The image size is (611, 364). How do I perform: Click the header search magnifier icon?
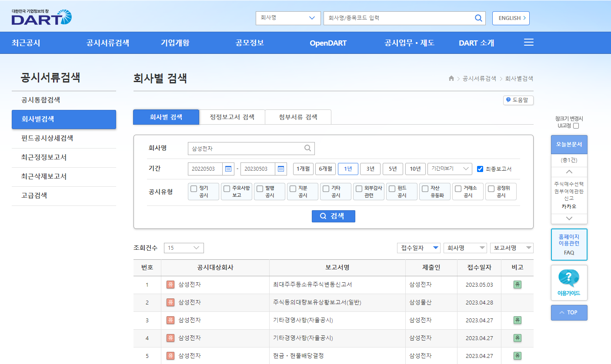(x=478, y=18)
